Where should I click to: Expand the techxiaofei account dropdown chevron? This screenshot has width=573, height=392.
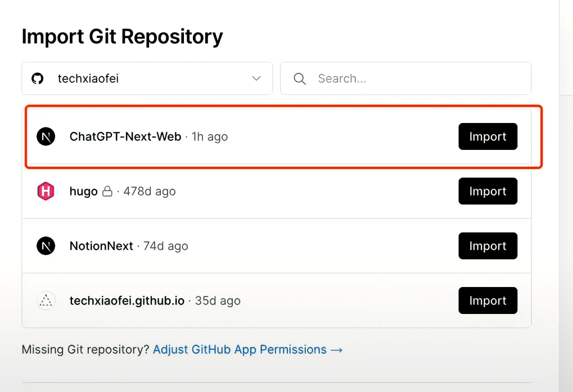(x=256, y=79)
